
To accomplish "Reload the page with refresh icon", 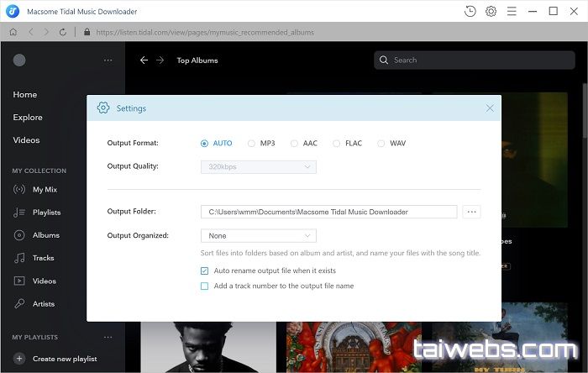I will (63, 32).
